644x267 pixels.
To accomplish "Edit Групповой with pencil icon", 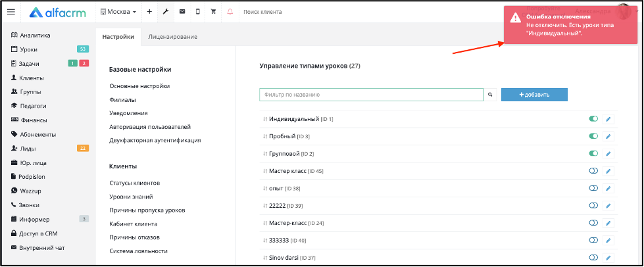I will [x=608, y=154].
